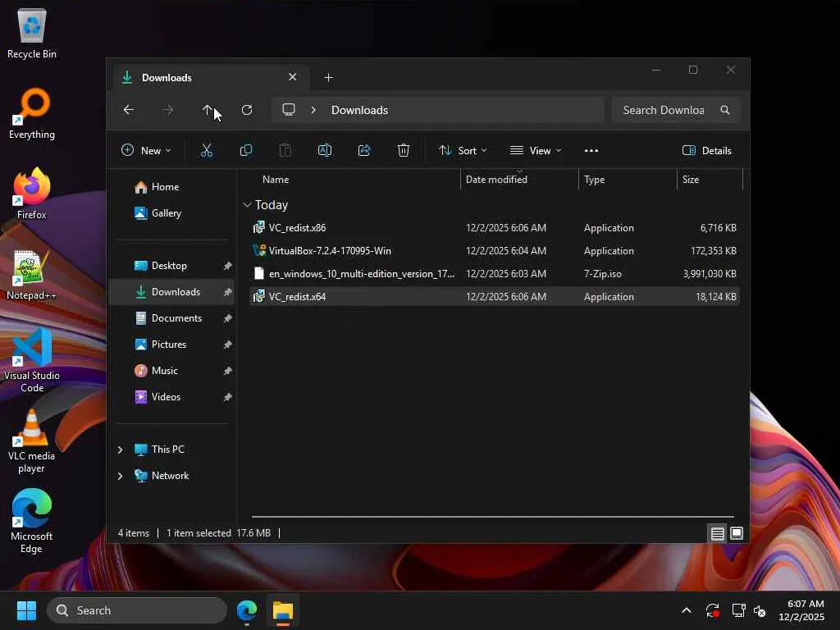Switch to large thumbnails view in status bar
Image resolution: width=840 pixels, height=630 pixels.
[737, 533]
